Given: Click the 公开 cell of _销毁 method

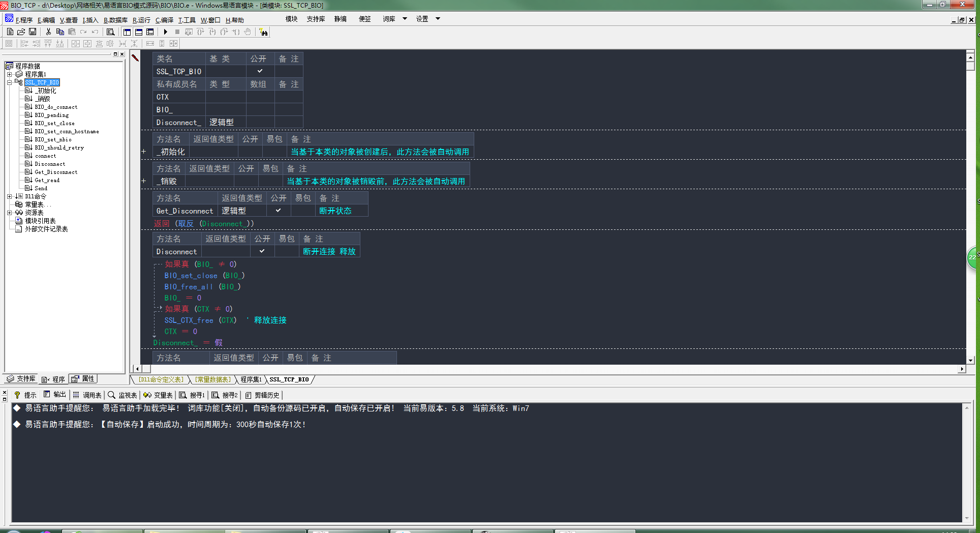Looking at the screenshot, I should [x=246, y=181].
